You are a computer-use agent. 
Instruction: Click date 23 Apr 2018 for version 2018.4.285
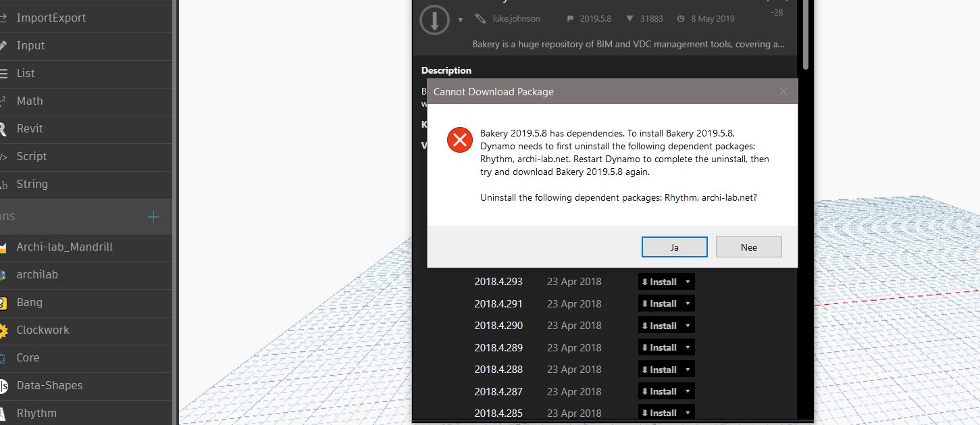[x=574, y=413]
